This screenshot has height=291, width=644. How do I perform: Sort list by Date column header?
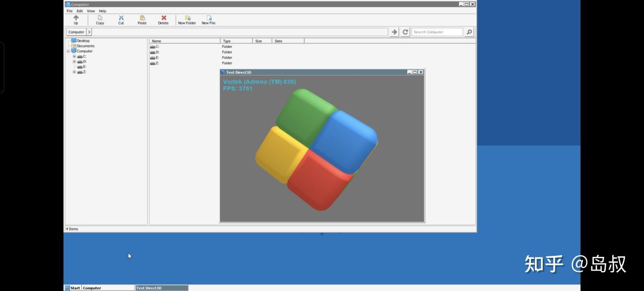(x=288, y=41)
